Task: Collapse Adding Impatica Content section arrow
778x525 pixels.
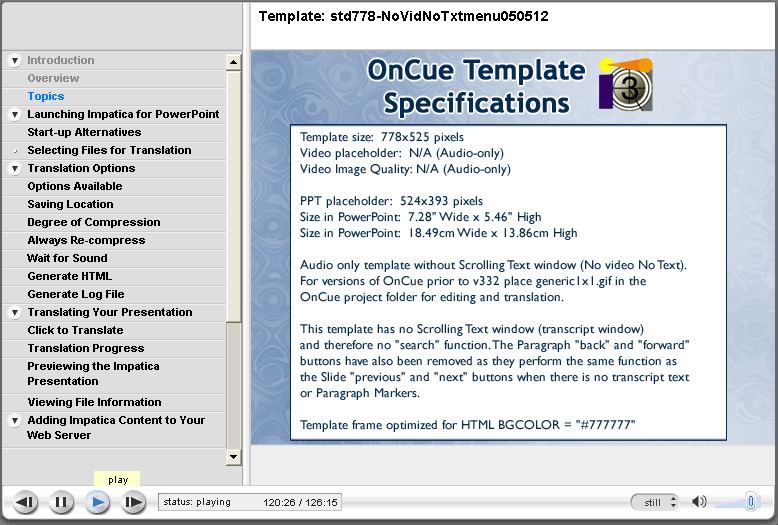Action: coord(15,421)
